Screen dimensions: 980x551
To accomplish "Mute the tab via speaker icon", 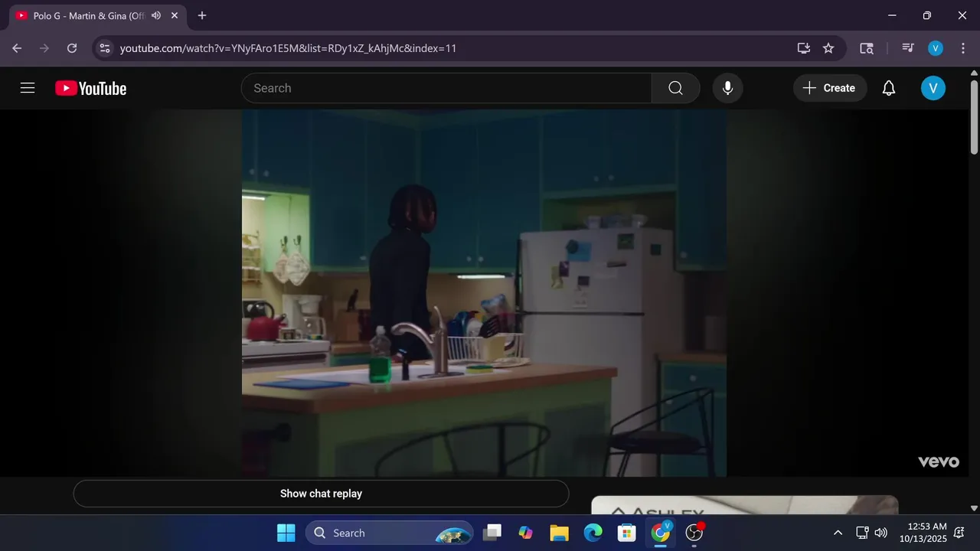I will coord(156,15).
